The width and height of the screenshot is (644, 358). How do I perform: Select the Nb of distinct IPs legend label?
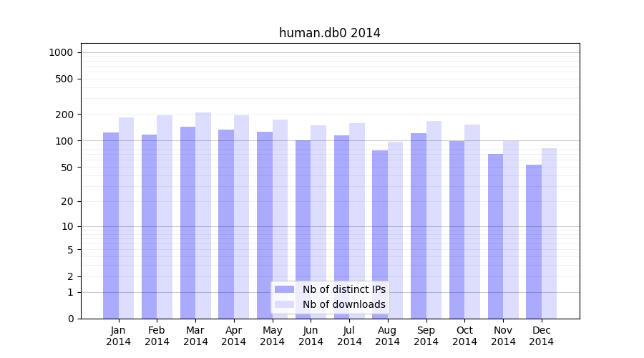[x=343, y=289]
